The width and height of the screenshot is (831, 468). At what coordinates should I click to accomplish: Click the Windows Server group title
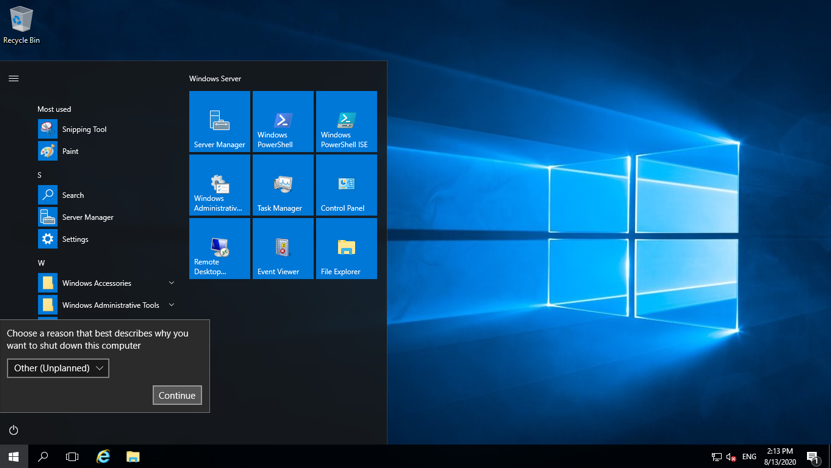[x=215, y=78]
